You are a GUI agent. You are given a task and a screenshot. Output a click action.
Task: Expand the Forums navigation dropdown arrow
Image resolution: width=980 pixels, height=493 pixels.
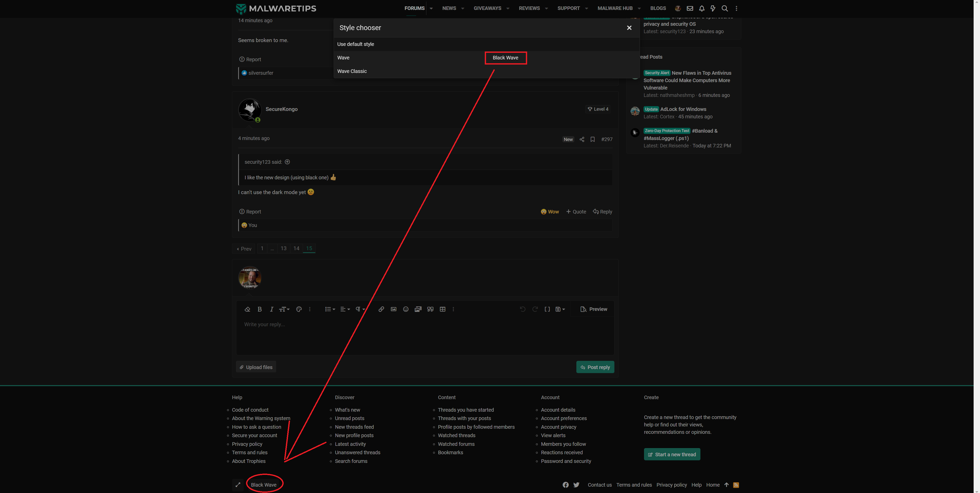coord(431,8)
